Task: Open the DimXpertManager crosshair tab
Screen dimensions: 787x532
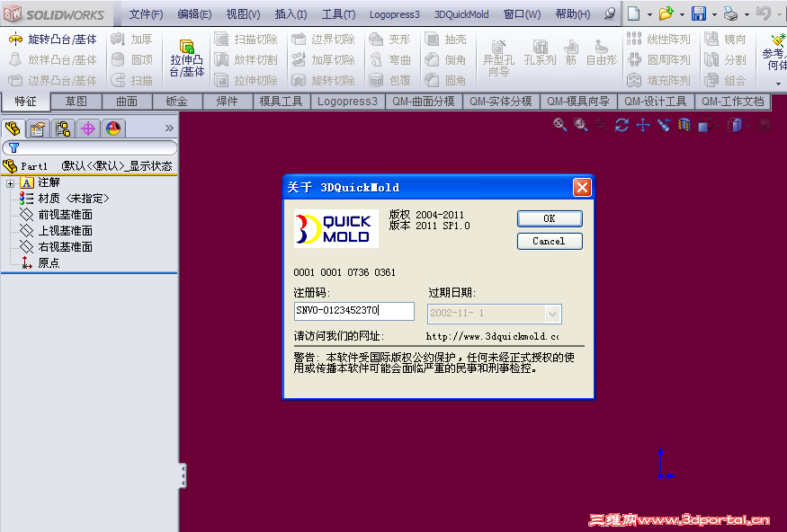Action: coord(88,129)
